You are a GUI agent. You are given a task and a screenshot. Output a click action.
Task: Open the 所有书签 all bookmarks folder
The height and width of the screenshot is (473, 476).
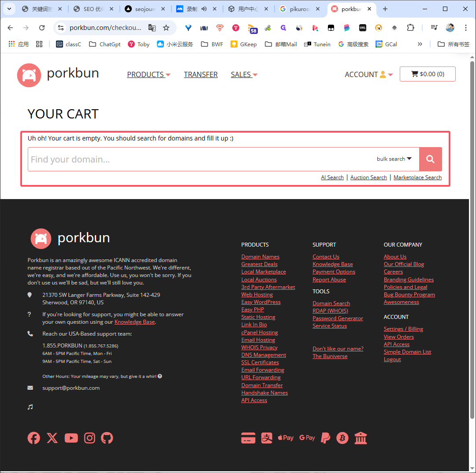453,44
